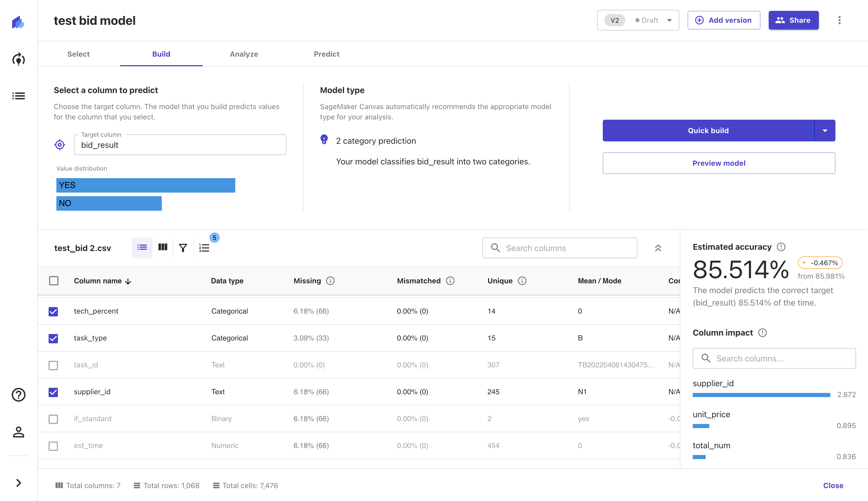Click the Preview model button
Screen dimensions: 868x501
point(719,163)
